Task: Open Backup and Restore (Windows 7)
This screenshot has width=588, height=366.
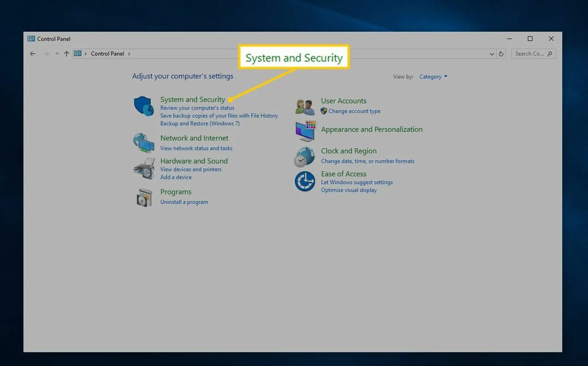Action: [x=200, y=124]
